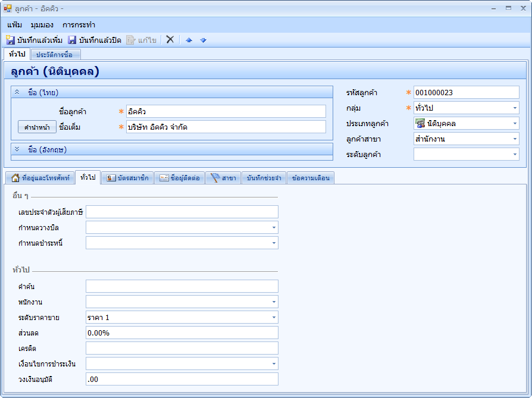The image size is (532, 398).
Task: Click the X delete icon in toolbar
Action: tap(170, 40)
